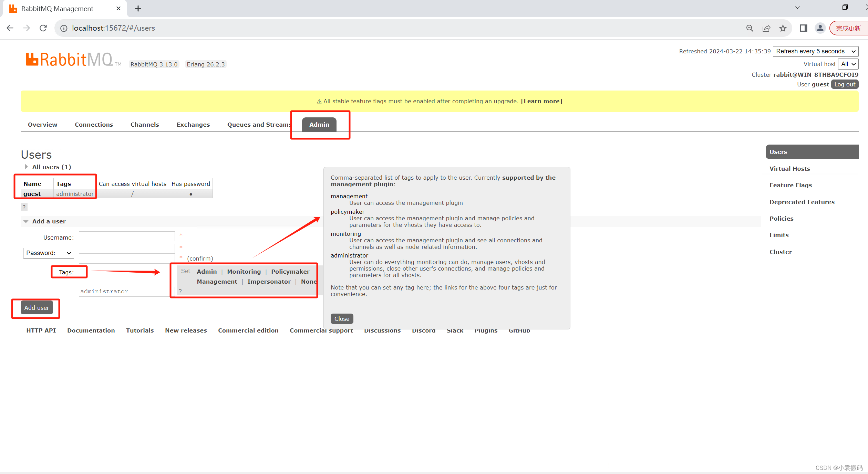The width and height of the screenshot is (868, 474).
Task: Click the Virtual Hosts sidebar link
Action: (790, 168)
